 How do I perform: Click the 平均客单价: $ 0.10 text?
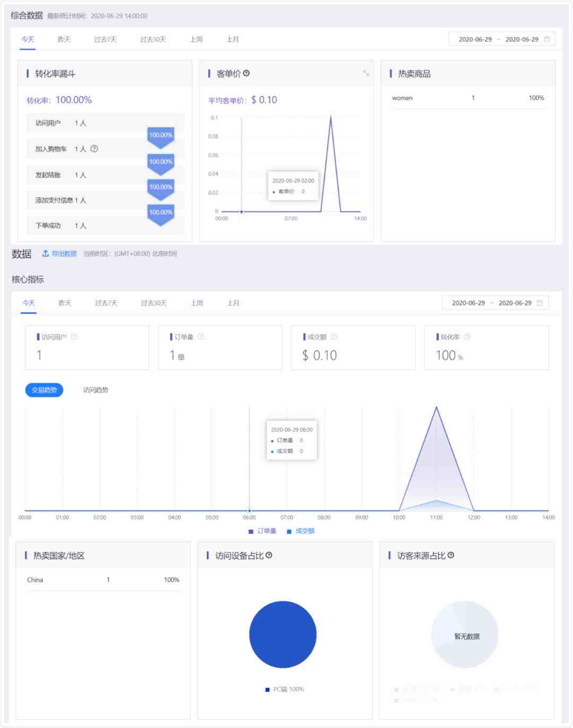pyautogui.click(x=242, y=100)
